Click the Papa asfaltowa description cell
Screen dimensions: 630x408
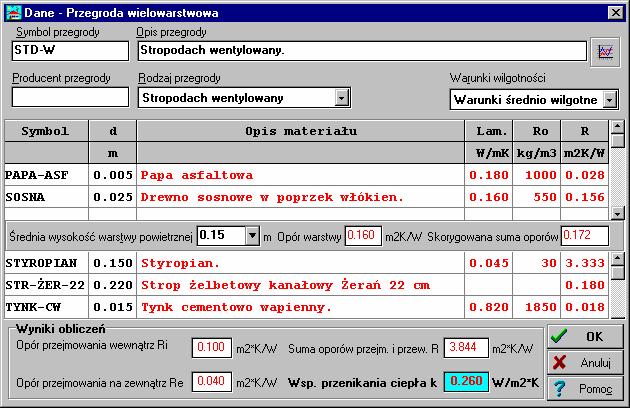point(301,175)
